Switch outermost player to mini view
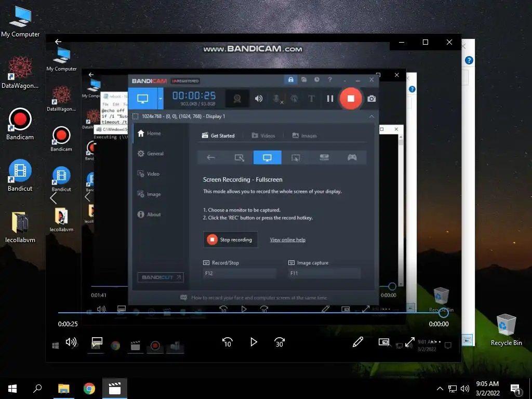The image size is (532, 399). click(384, 342)
